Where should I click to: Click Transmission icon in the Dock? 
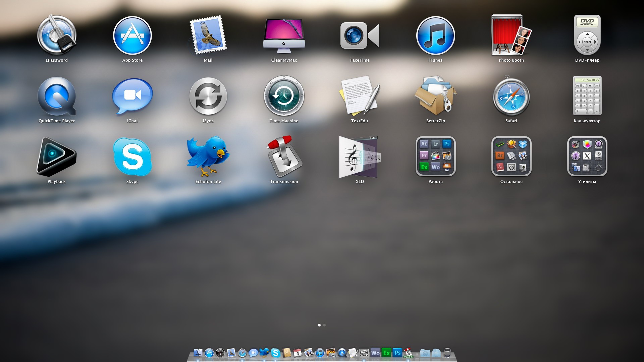tap(408, 353)
